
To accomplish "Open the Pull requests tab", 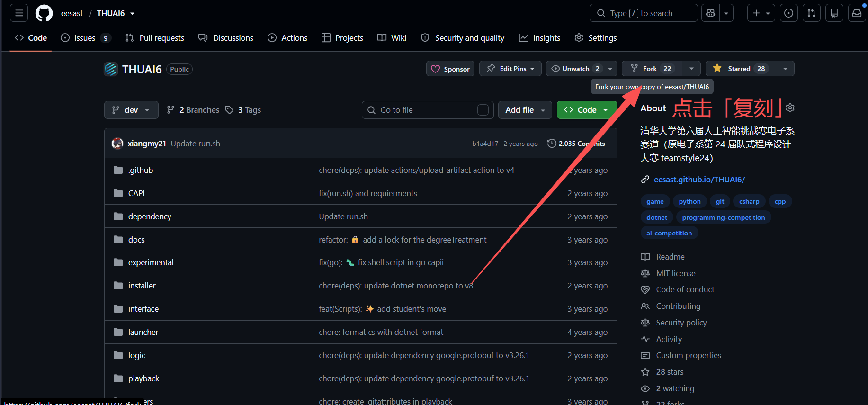I will [155, 38].
